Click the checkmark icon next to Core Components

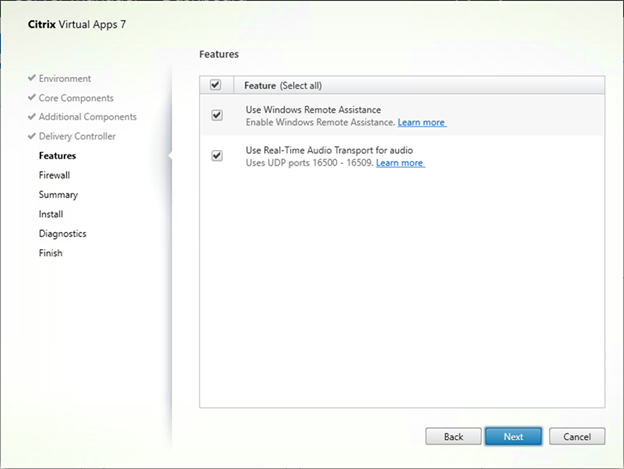[32, 98]
